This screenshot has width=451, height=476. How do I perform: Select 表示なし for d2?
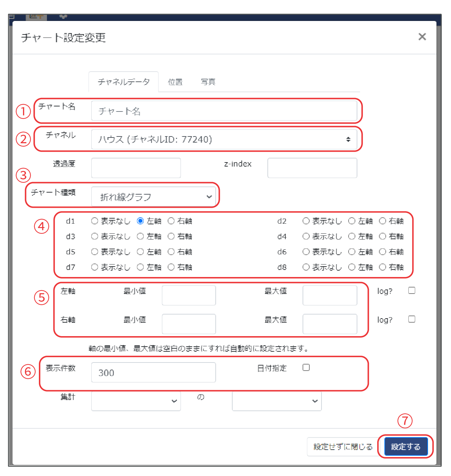306,221
